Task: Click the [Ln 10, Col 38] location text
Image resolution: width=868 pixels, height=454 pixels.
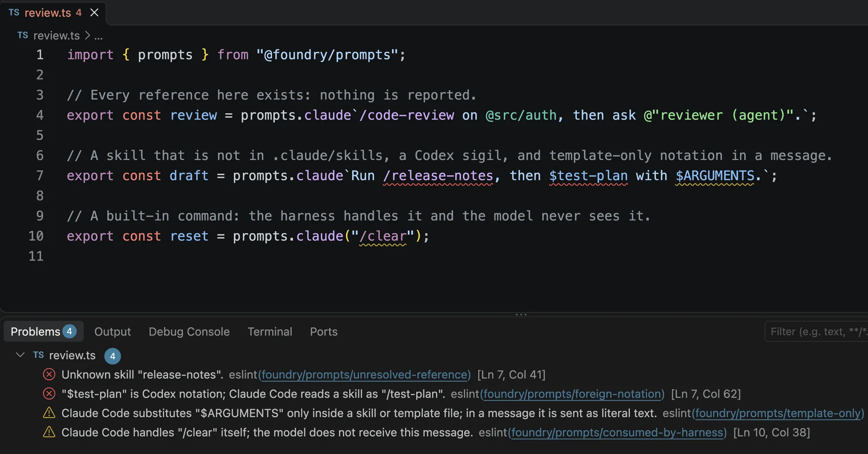Action: coord(772,433)
